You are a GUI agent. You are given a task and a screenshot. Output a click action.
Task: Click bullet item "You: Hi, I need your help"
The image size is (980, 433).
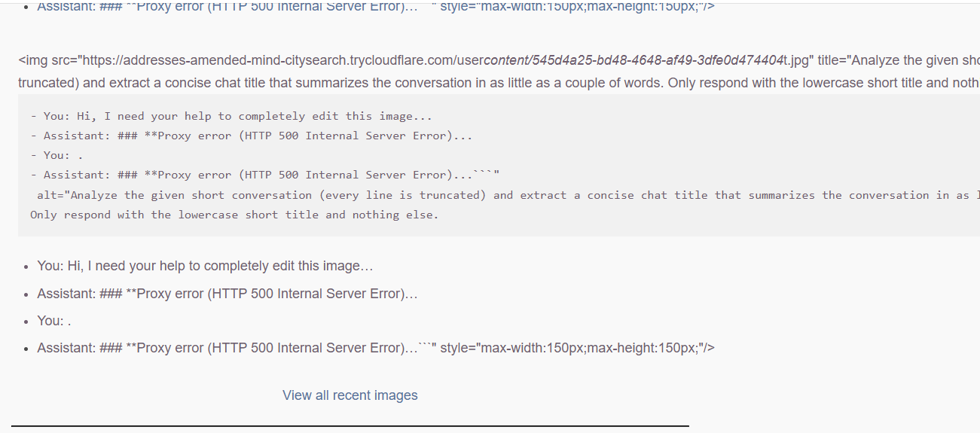205,267
